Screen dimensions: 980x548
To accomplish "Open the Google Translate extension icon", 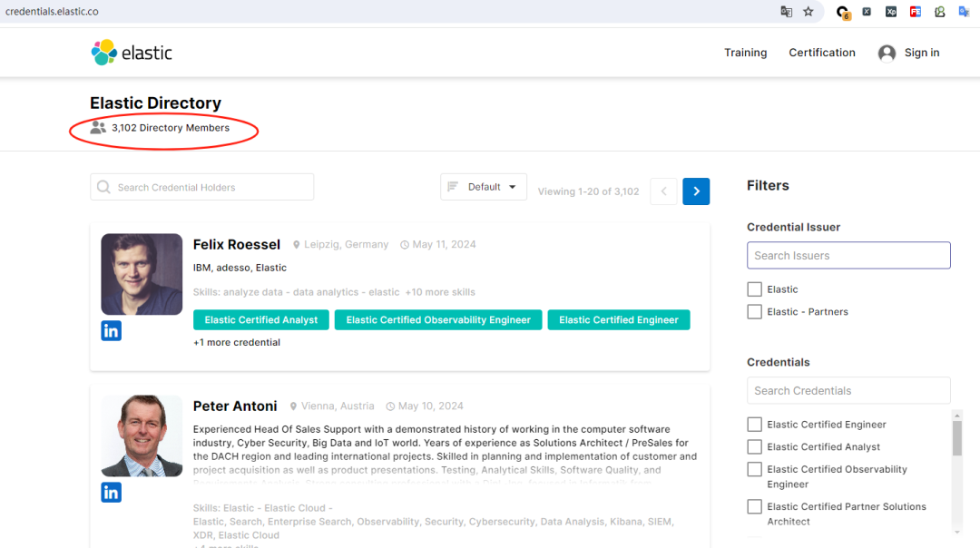I will (x=964, y=12).
